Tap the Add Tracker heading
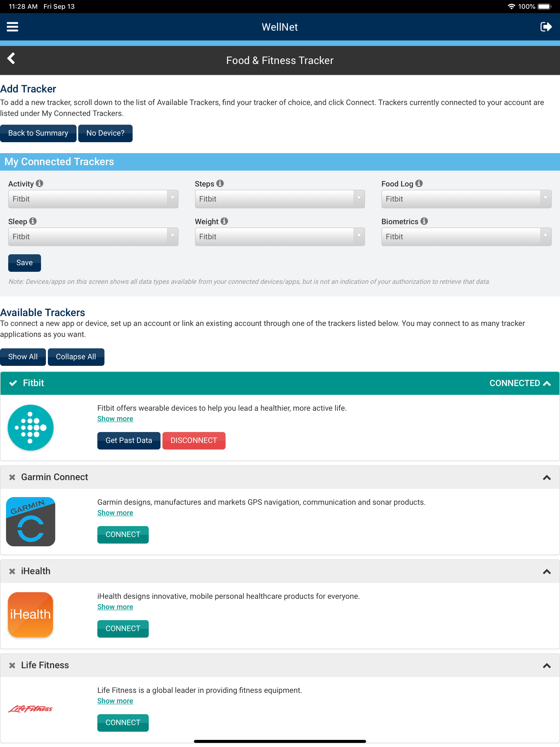The image size is (560, 747). 28,89
